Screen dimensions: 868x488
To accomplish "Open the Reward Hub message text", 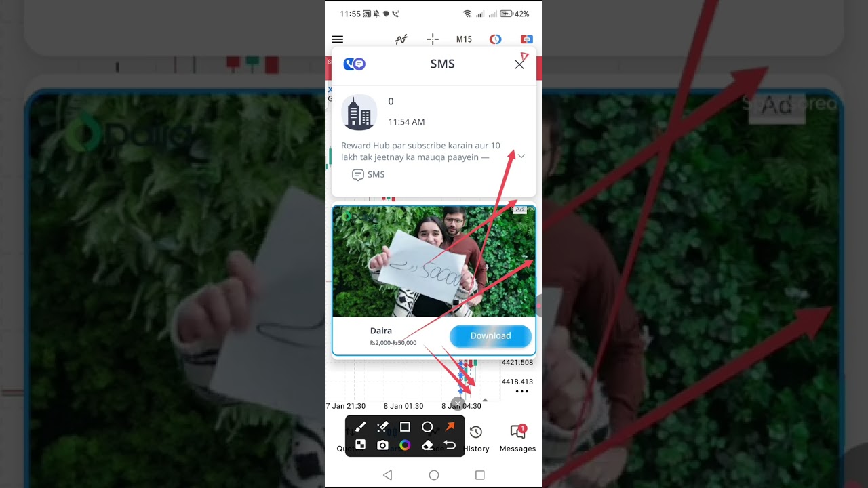I will [420, 151].
